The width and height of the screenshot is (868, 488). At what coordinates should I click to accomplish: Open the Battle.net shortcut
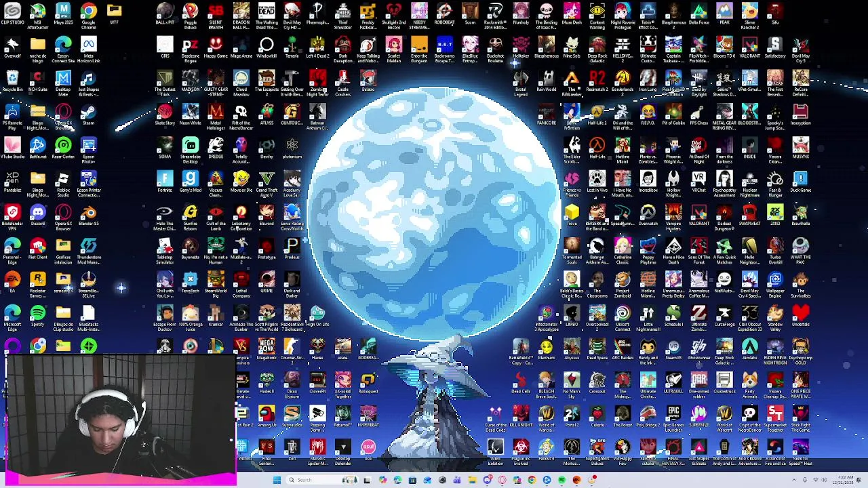[x=38, y=148]
